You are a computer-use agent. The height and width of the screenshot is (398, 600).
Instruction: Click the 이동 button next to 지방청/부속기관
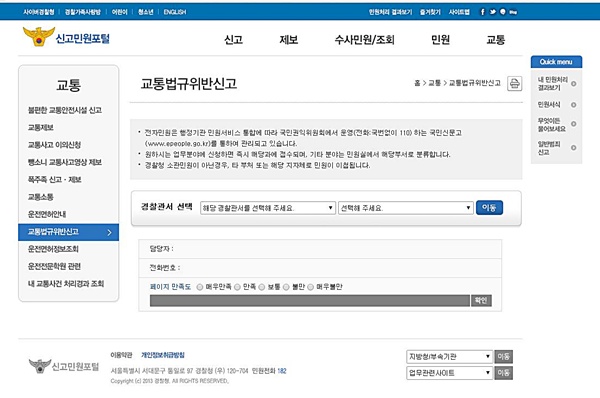point(504,357)
